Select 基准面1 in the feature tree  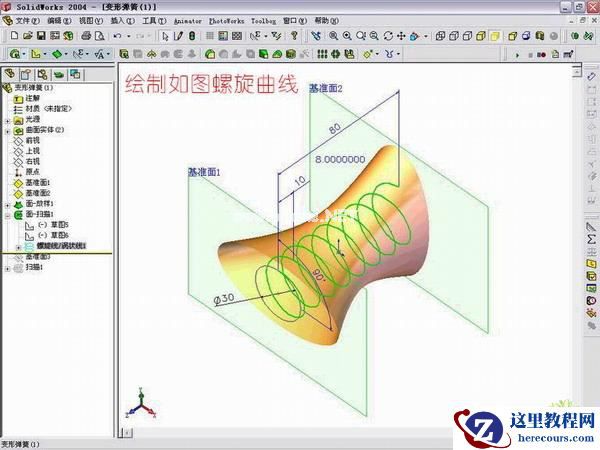[x=38, y=183]
